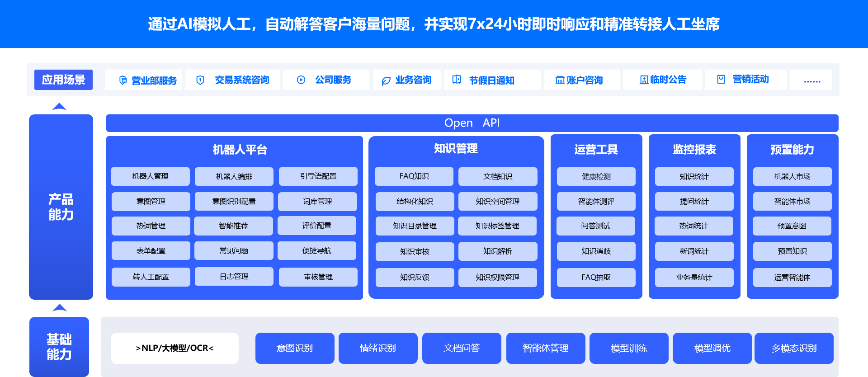868x377 pixels.
Task: Click the 账户咨询 icon
Action: tap(560, 80)
